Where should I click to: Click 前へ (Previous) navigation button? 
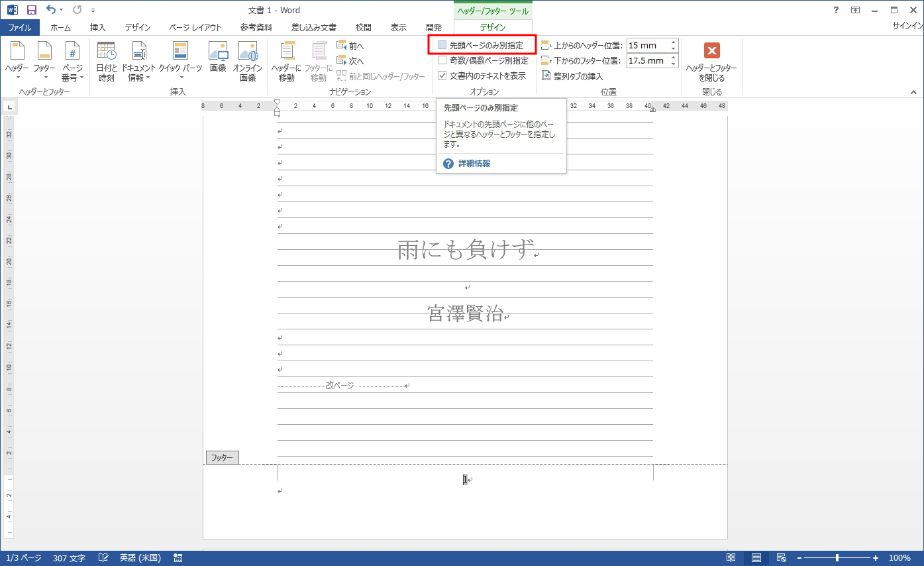350,46
